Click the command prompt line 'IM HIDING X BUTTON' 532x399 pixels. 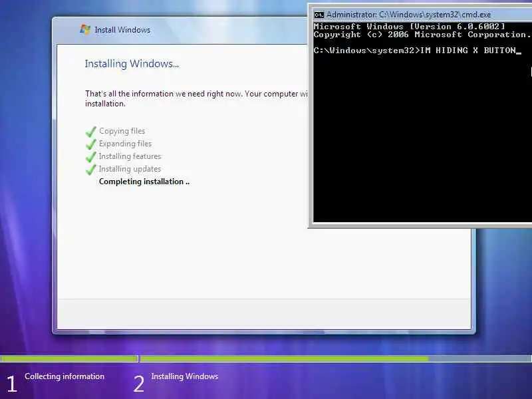click(x=417, y=51)
